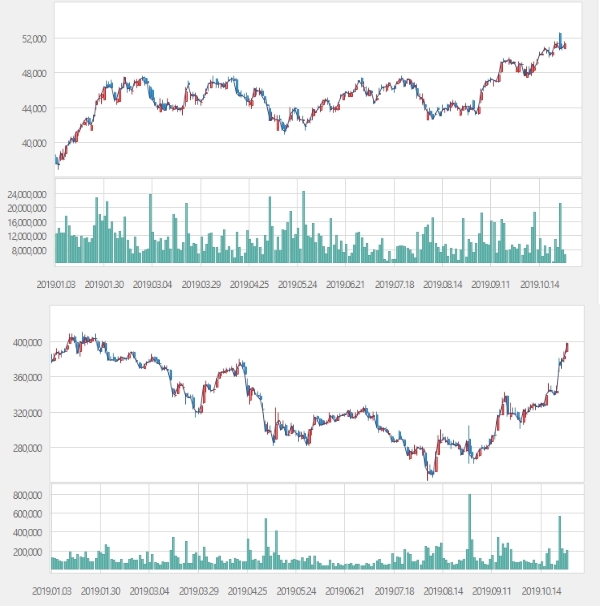Select 2019.05.24 date under the upper chart
Viewport: 600px width, 606px height.
(298, 284)
